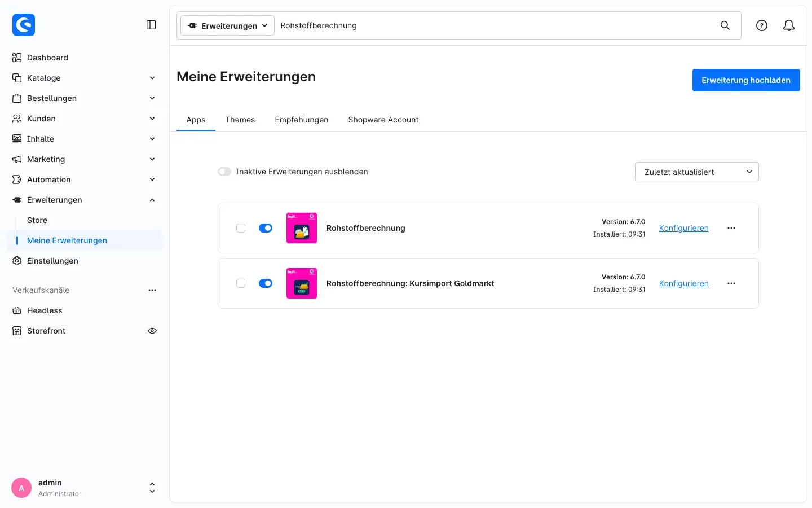Viewport: 812px width, 508px height.
Task: Open the help question mark icon
Action: (762, 25)
